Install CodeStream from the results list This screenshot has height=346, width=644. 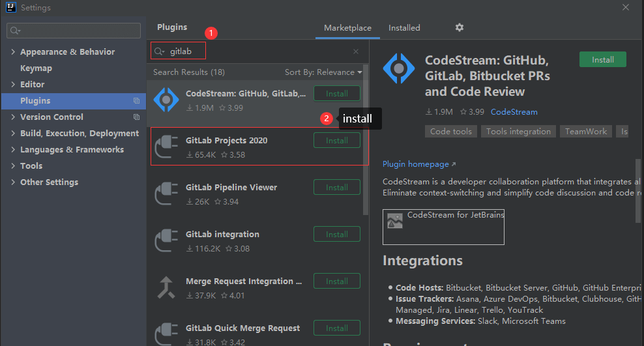pyautogui.click(x=337, y=94)
